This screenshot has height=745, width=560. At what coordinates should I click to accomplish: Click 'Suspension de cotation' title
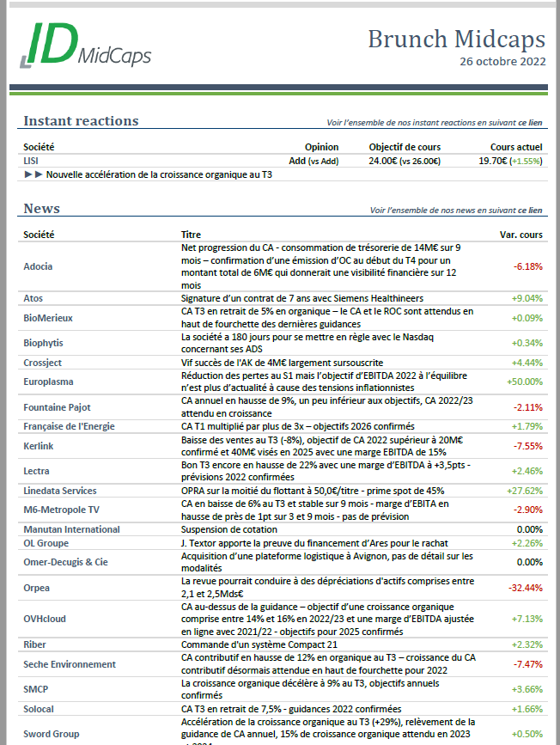pos(229,530)
